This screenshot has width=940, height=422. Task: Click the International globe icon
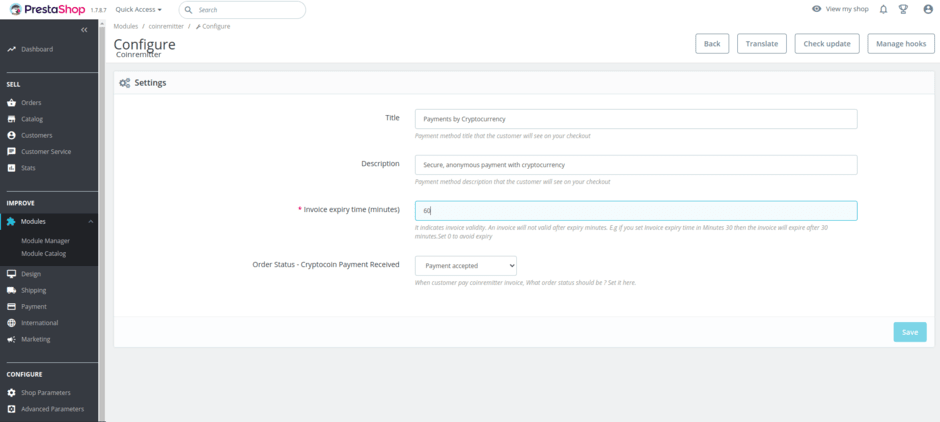click(11, 322)
